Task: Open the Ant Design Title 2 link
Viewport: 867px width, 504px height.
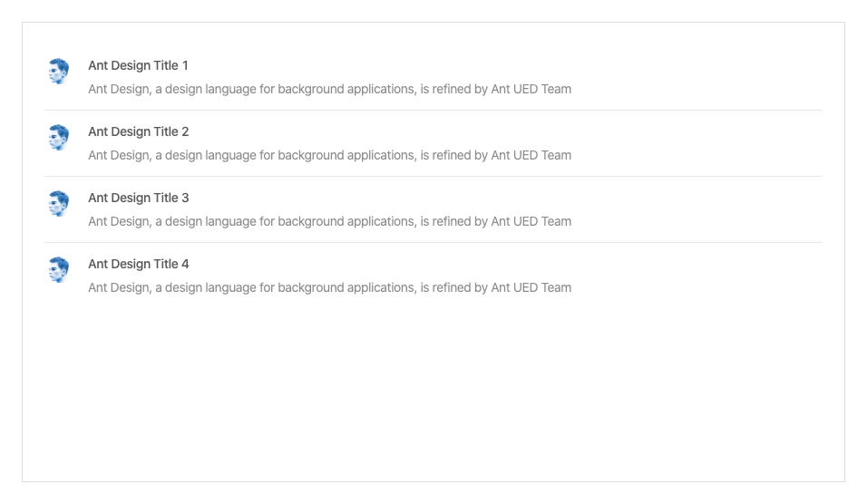Action: click(138, 131)
